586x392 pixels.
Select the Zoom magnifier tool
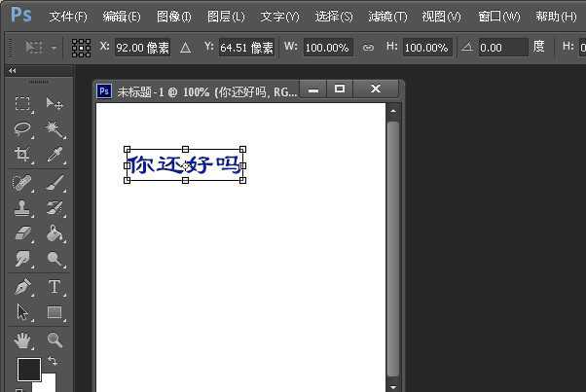click(x=55, y=339)
